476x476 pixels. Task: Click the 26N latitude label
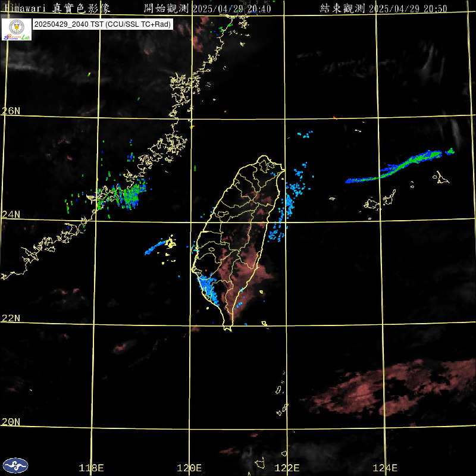tap(11, 111)
